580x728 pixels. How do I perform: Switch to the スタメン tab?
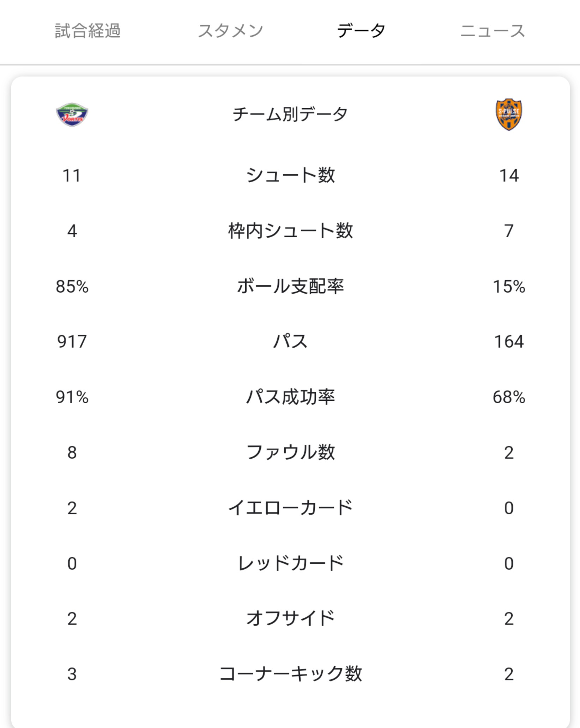230,31
